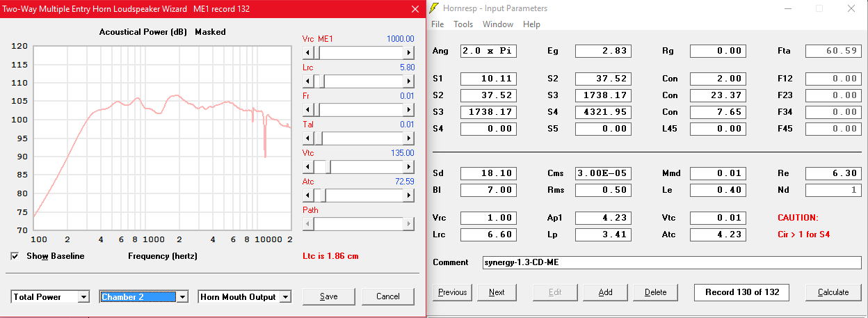This screenshot has width=868, height=318.
Task: Click the Rms value field
Action: point(603,190)
